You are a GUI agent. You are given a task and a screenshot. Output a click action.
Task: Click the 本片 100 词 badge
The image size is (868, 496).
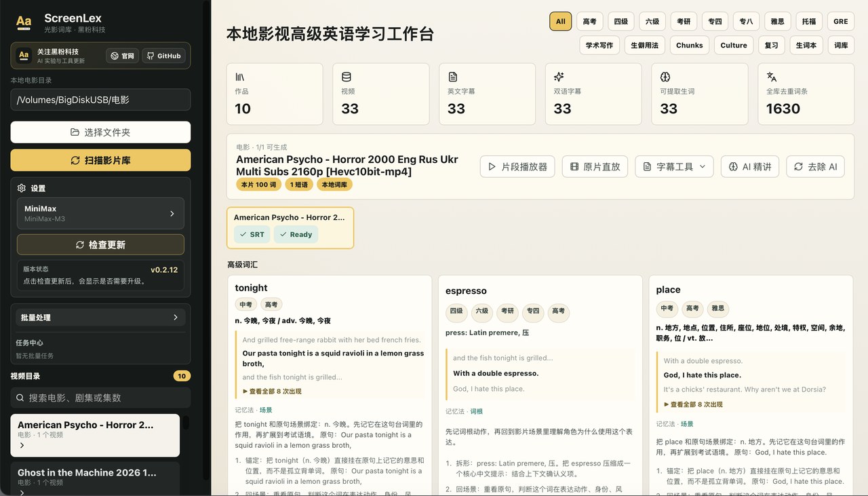pos(258,185)
